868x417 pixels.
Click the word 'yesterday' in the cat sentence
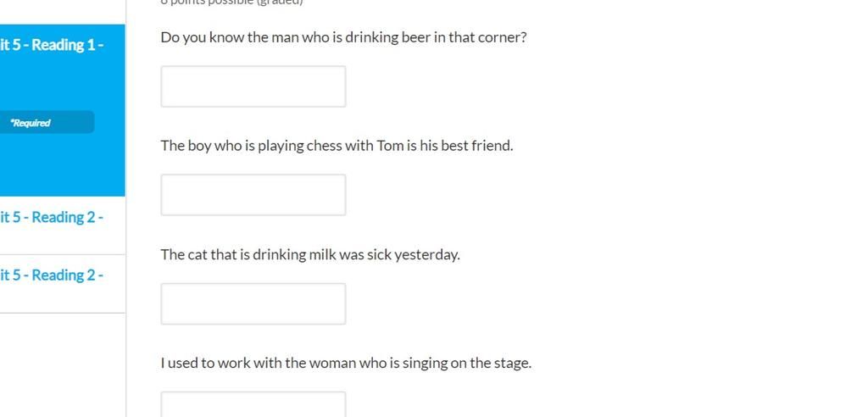click(x=426, y=255)
